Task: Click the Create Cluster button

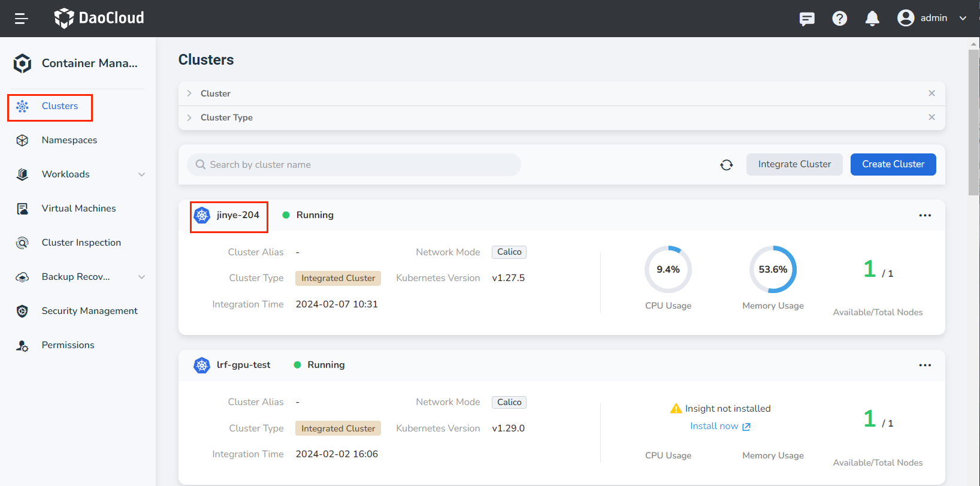Action: point(893,164)
